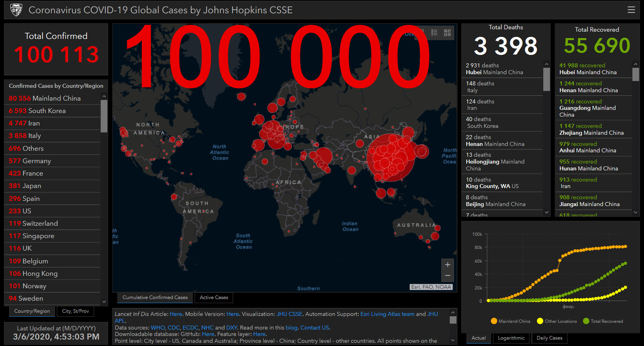Viewport: 644px width, 346px height.
Task: Select the Country/Region tab
Action: [32, 311]
